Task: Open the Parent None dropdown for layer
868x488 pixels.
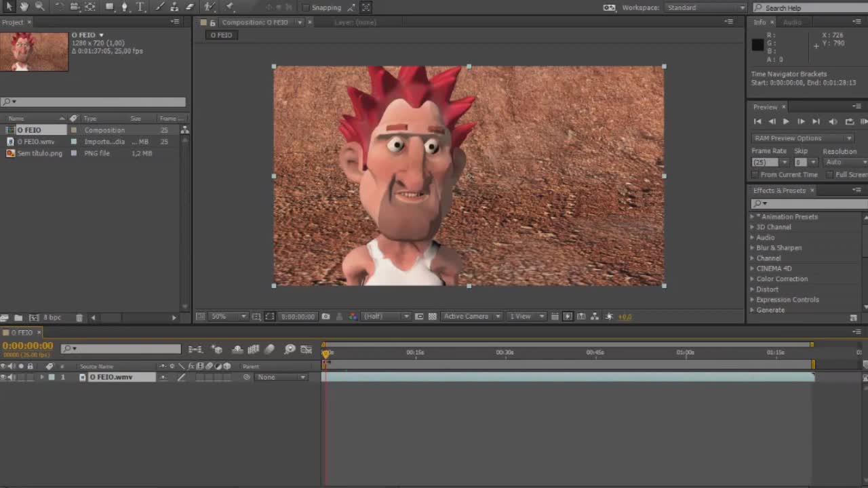Action: (281, 377)
